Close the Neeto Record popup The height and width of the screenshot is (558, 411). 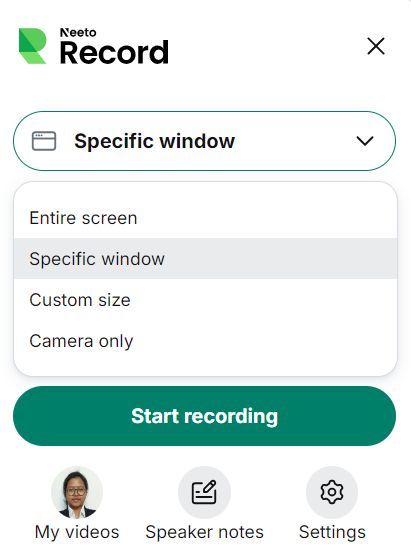click(376, 46)
